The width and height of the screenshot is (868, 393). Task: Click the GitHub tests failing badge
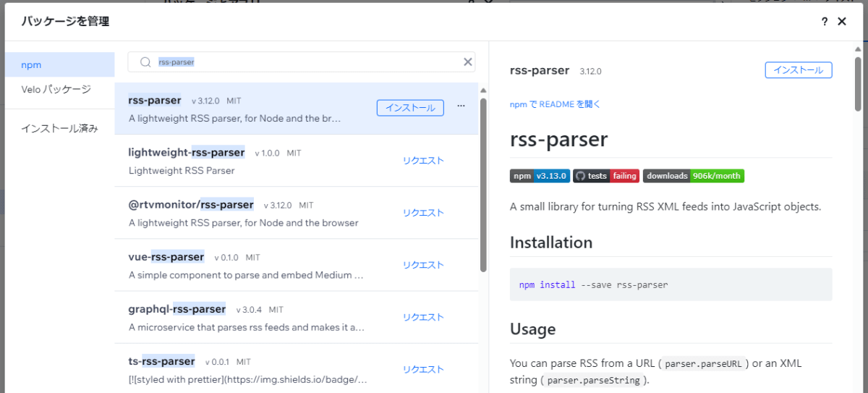pyautogui.click(x=606, y=176)
